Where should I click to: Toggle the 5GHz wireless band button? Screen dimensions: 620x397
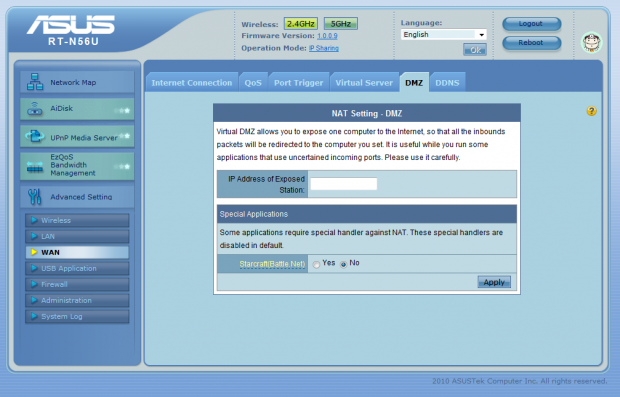[340, 24]
